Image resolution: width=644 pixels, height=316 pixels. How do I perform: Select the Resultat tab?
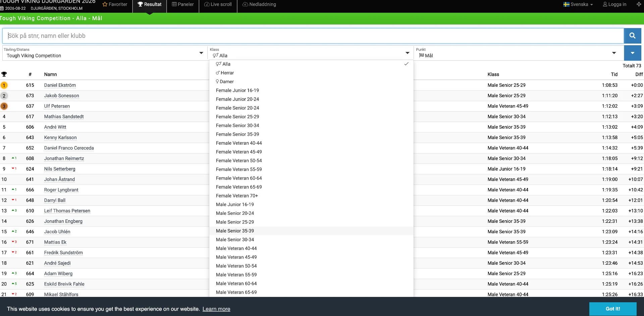point(150,4)
